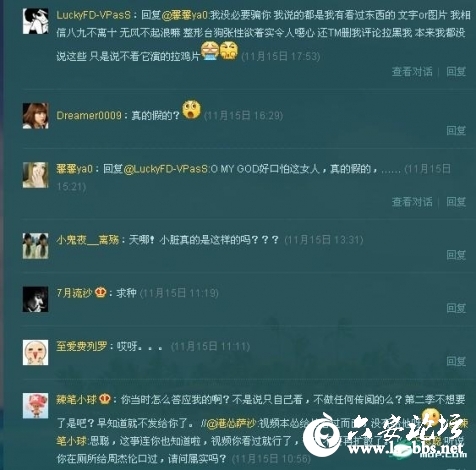
Task: Click the surprised emoji in Dreamer0009's comment
Action: tap(191, 110)
